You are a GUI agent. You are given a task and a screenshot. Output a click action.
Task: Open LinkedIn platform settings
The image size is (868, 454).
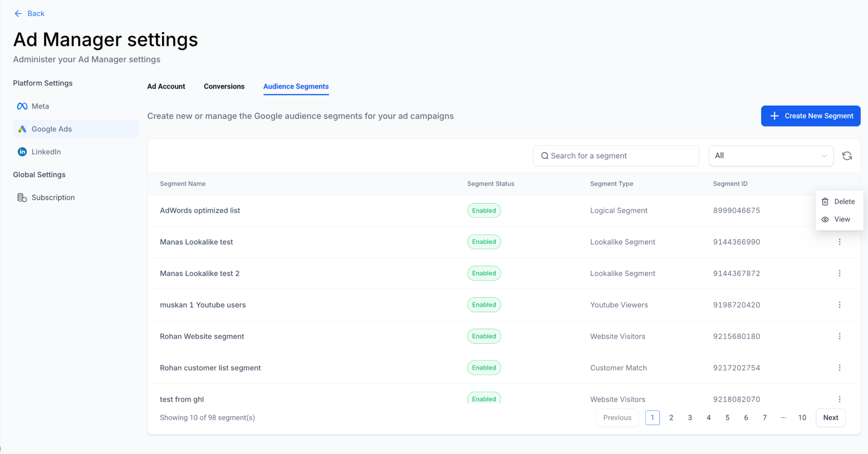(x=46, y=152)
